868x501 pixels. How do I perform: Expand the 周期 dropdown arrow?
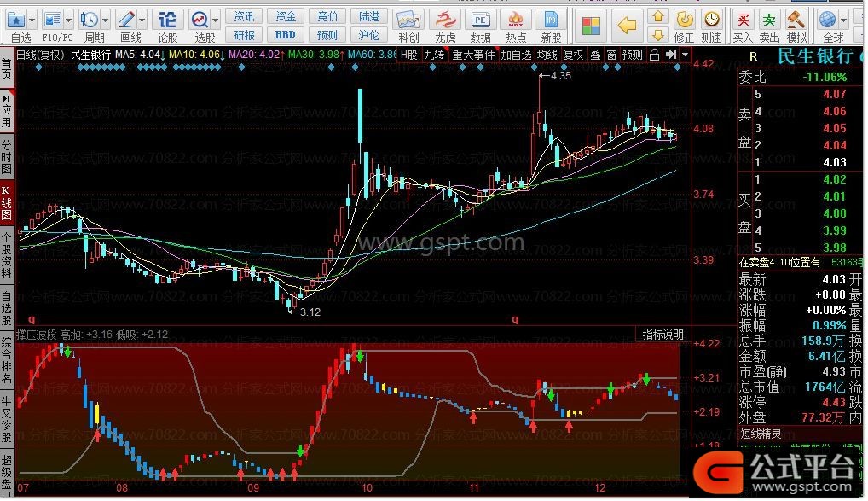(x=105, y=21)
